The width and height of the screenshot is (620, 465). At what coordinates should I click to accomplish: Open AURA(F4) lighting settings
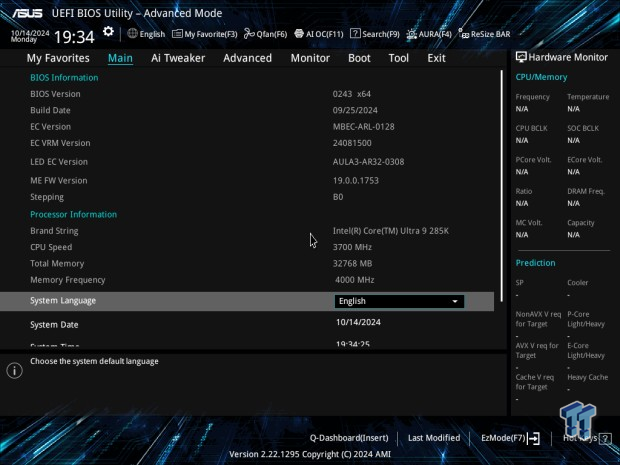(430, 34)
